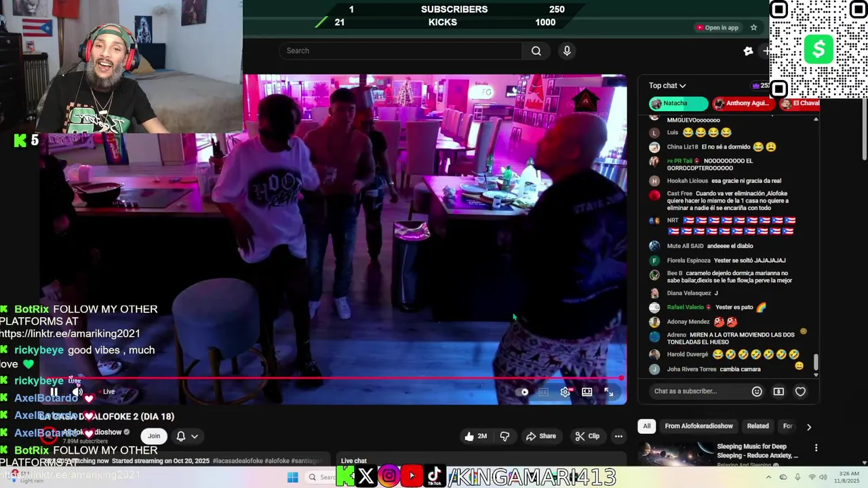Image resolution: width=868 pixels, height=488 pixels.
Task: Pause the live video
Action: (x=54, y=392)
